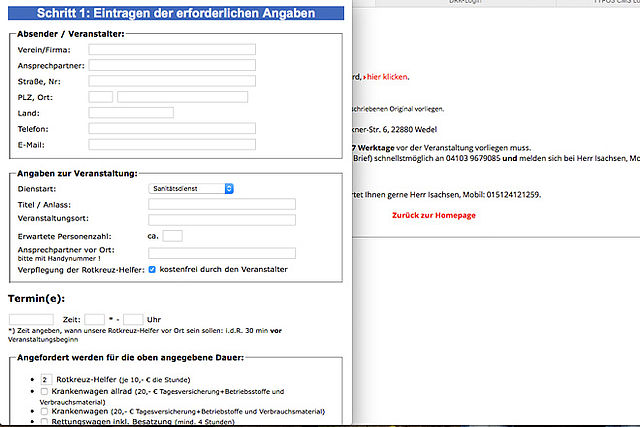This screenshot has width=640, height=427.
Task: Click the address text 22880 Wedel
Action: pos(413,129)
